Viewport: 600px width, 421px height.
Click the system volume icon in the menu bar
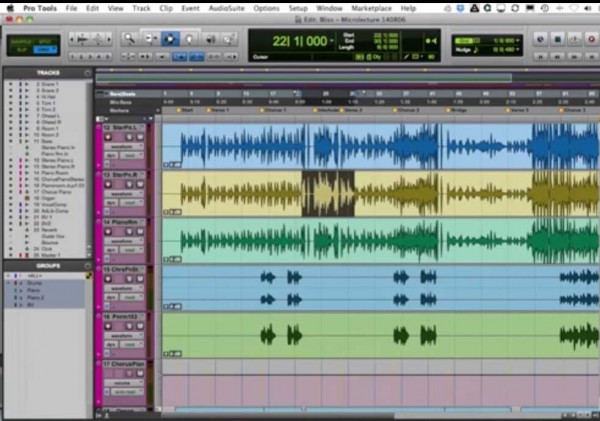(x=587, y=8)
